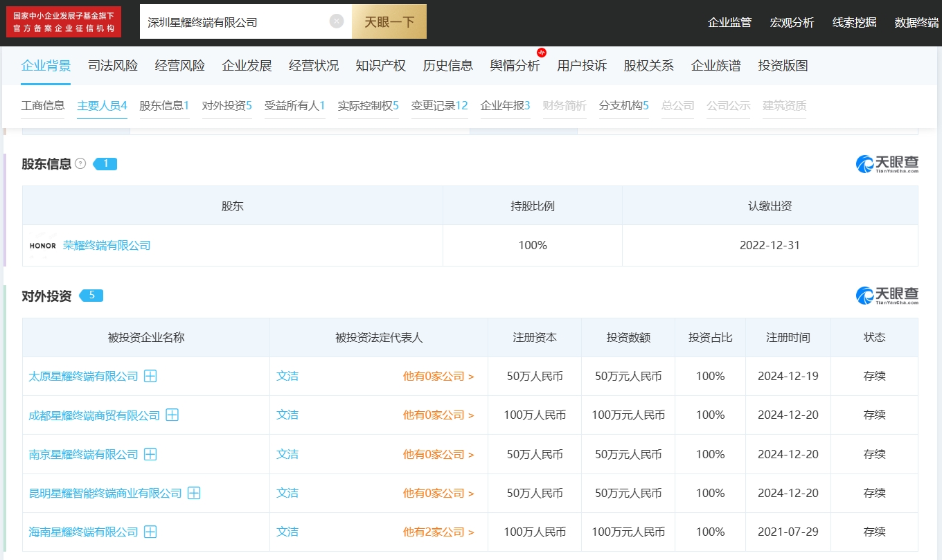Click the 天眼查 logo in 对外投资 section
Screen dimensions: 942x560
(887, 296)
